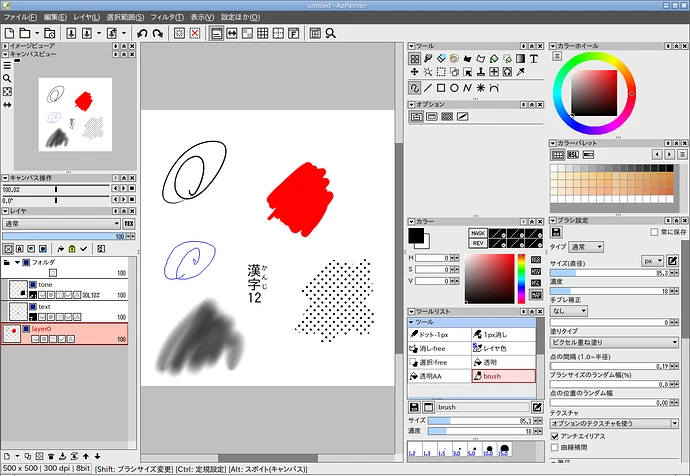The image size is (690, 476).
Task: Select the eraser-like dot pen tool
Action: (x=441, y=59)
